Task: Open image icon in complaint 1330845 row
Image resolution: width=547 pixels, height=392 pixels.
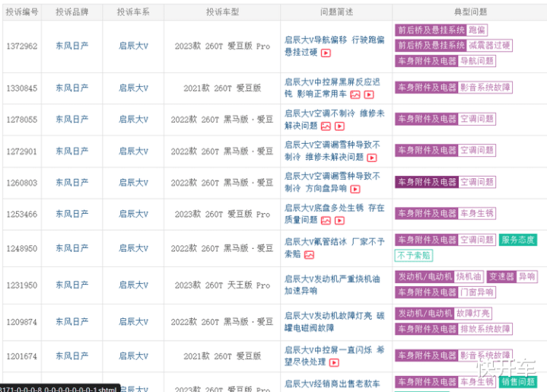Action: [355, 94]
